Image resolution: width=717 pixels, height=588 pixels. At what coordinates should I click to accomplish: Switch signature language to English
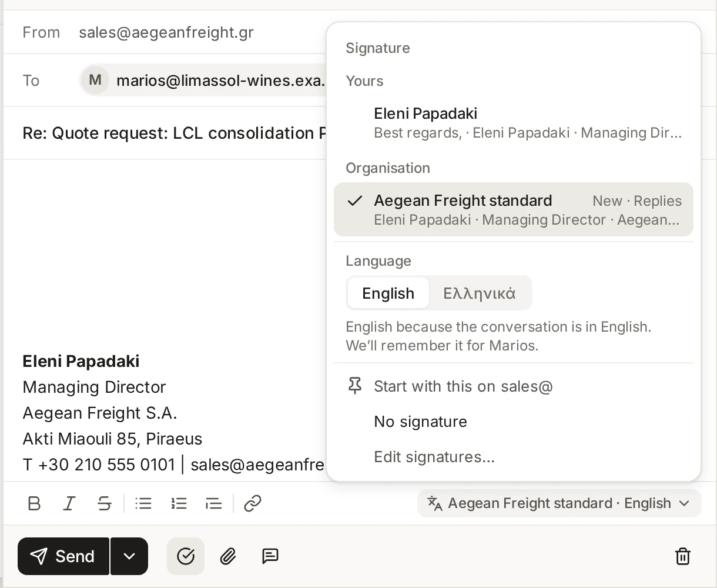coord(388,293)
